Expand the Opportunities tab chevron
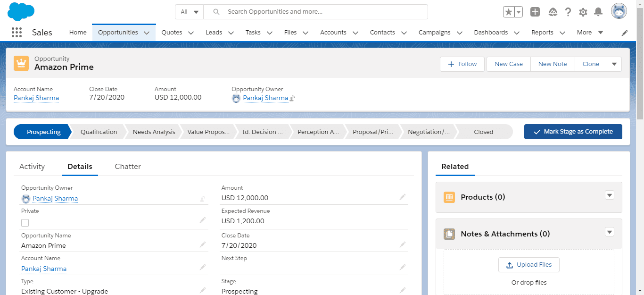 coord(147,33)
